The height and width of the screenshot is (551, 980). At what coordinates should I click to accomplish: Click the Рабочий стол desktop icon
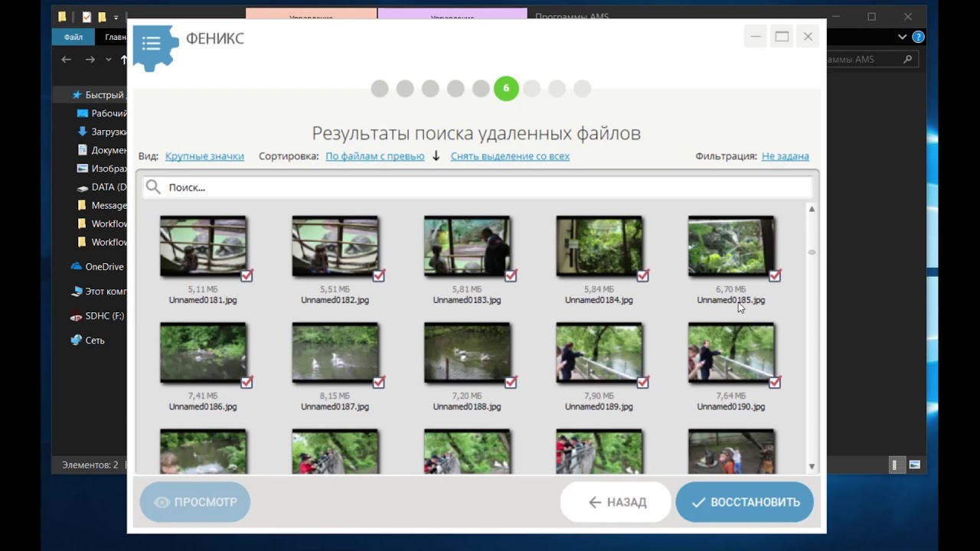click(x=83, y=113)
